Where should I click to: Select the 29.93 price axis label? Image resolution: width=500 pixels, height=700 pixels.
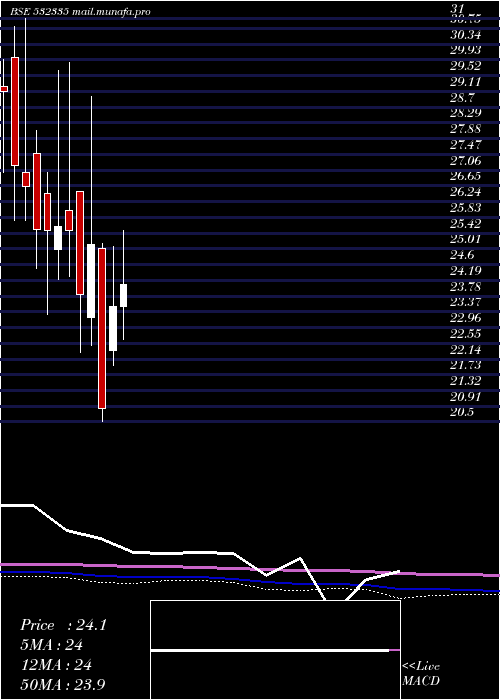[465, 50]
